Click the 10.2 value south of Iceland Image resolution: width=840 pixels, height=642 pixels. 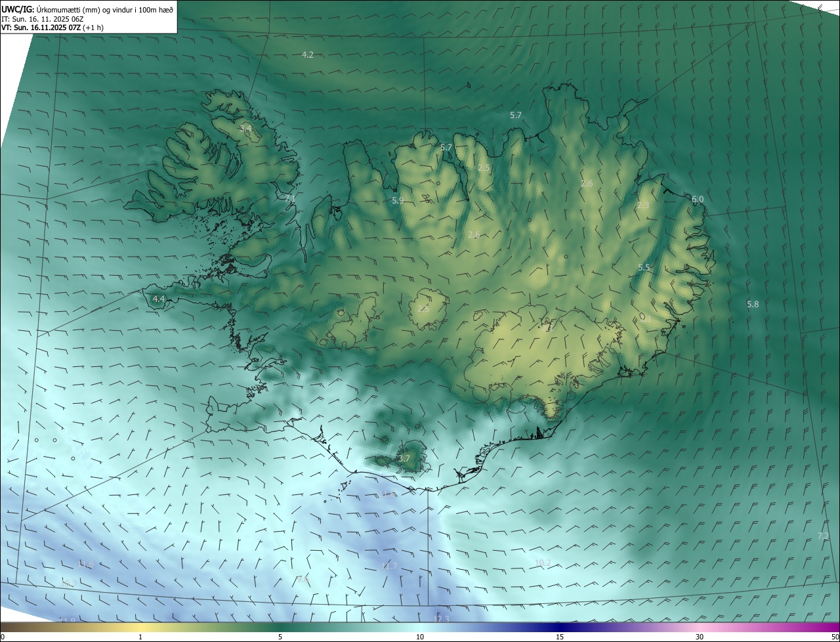pos(543,563)
